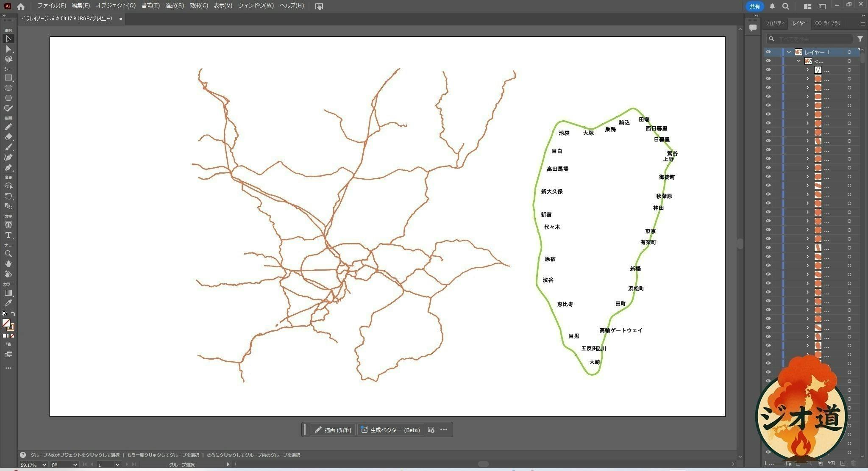The image size is (868, 471).
Task: Toggle visibility of the green loop sublayer
Action: point(768,70)
